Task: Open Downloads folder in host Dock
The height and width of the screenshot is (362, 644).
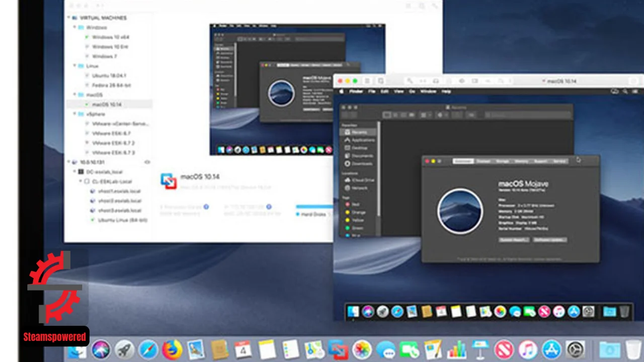Action: pyautogui.click(x=609, y=349)
